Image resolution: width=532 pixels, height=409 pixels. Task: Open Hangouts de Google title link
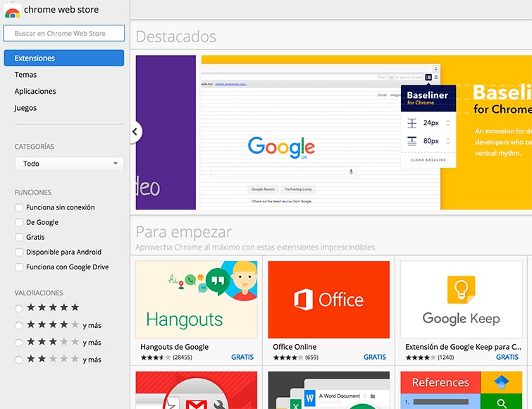coord(174,347)
